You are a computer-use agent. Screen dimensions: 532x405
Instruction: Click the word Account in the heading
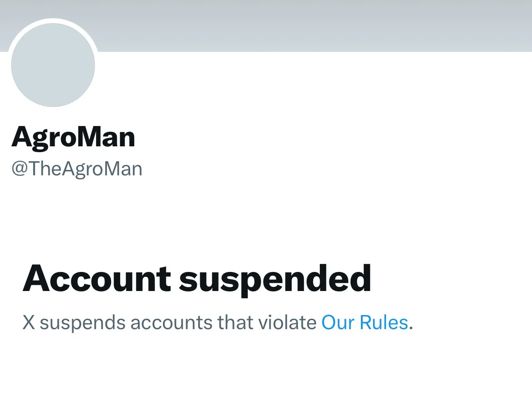96,279
